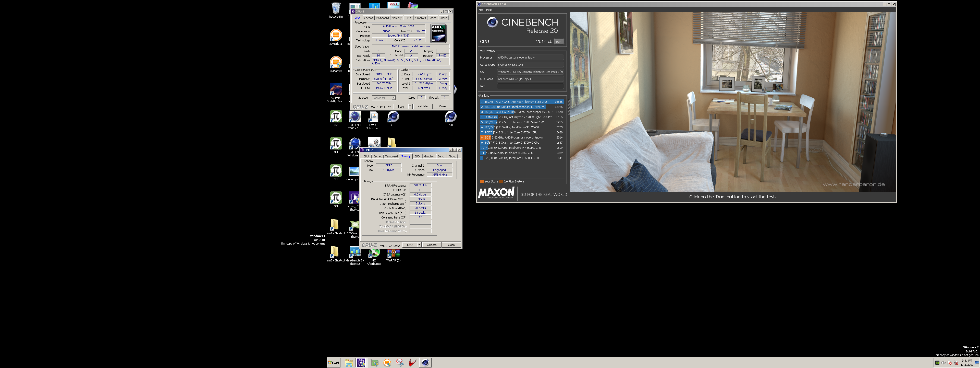The height and width of the screenshot is (368, 980).
Task: Run the Cinebench CPU test
Action: tap(558, 41)
